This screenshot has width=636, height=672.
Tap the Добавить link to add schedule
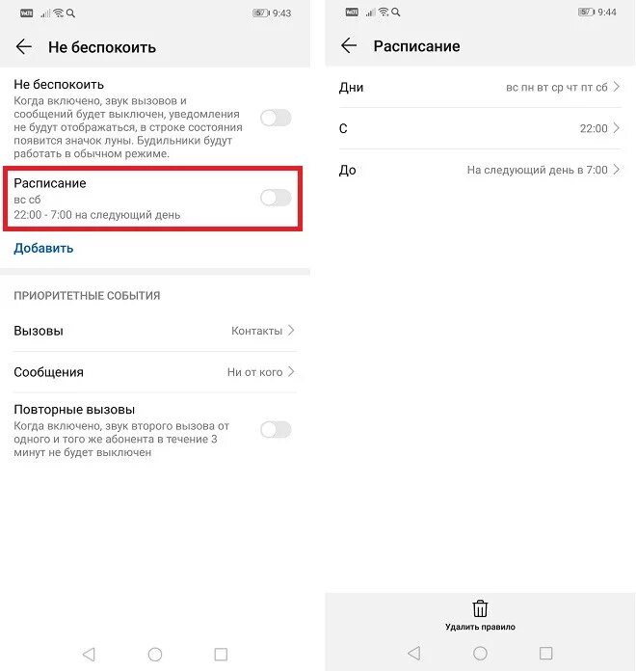point(43,248)
